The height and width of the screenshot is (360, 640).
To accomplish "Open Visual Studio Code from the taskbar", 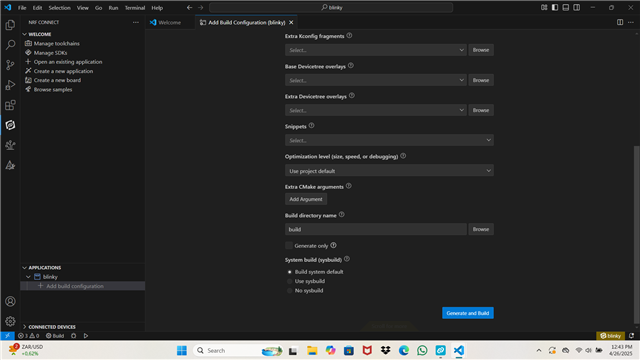I will (x=459, y=350).
